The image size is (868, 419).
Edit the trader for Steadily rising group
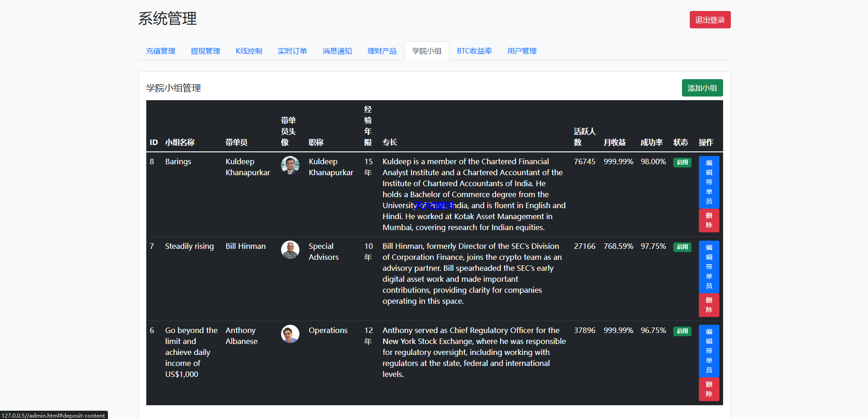coord(708,266)
